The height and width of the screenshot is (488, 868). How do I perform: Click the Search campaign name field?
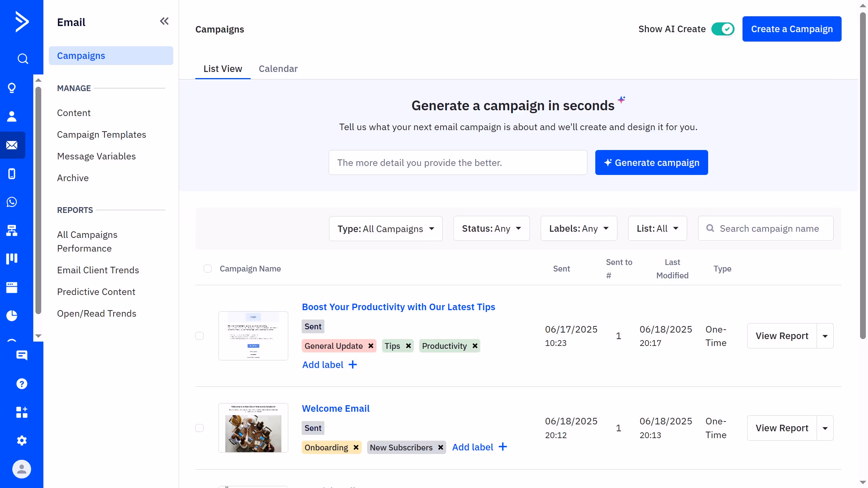tap(769, 228)
